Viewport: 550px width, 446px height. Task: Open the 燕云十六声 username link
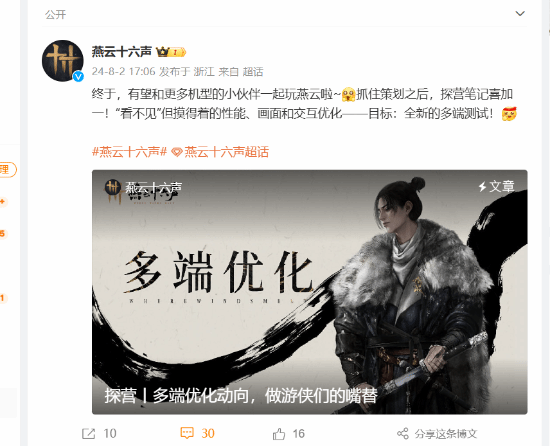click(121, 52)
